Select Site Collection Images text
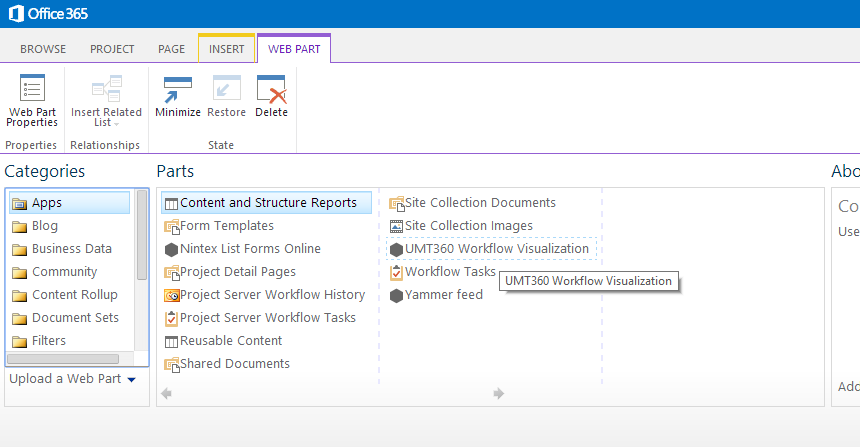The height and width of the screenshot is (447, 860). (469, 225)
